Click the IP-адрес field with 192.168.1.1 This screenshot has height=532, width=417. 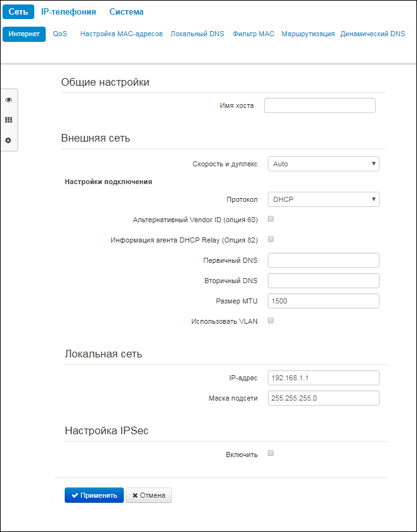(x=323, y=378)
